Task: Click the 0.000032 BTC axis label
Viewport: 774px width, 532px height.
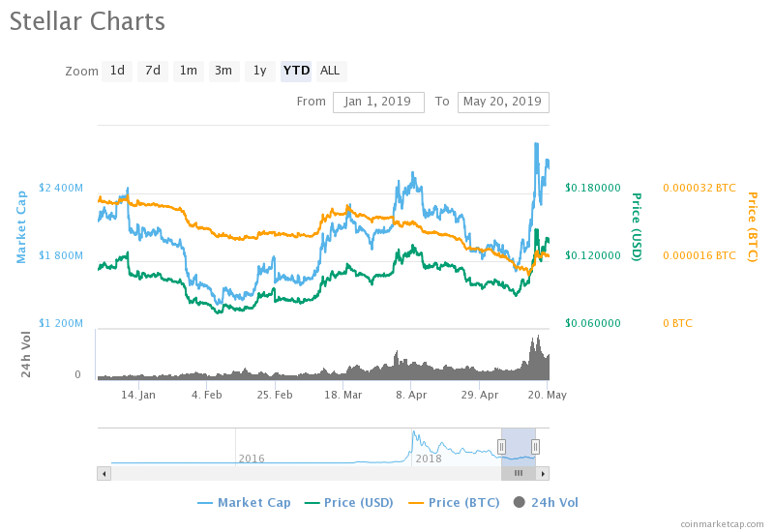Action: click(700, 188)
